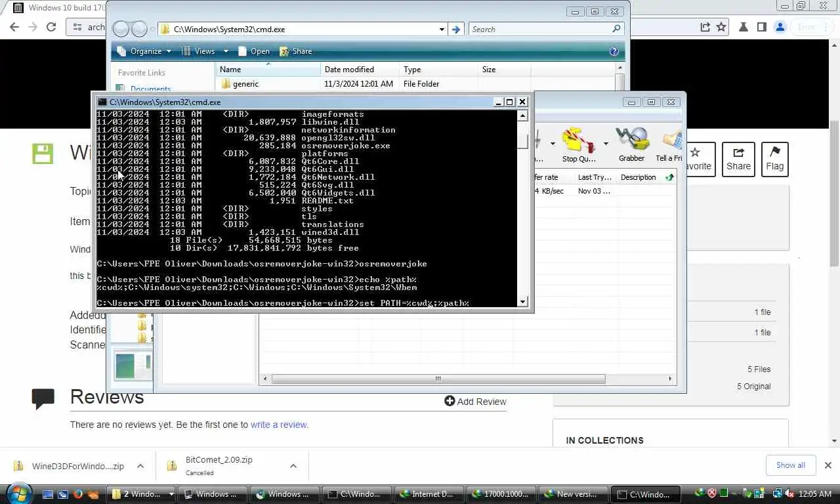Open Chrome Labs flask icon
The width and height of the screenshot is (840, 504).
744,27
